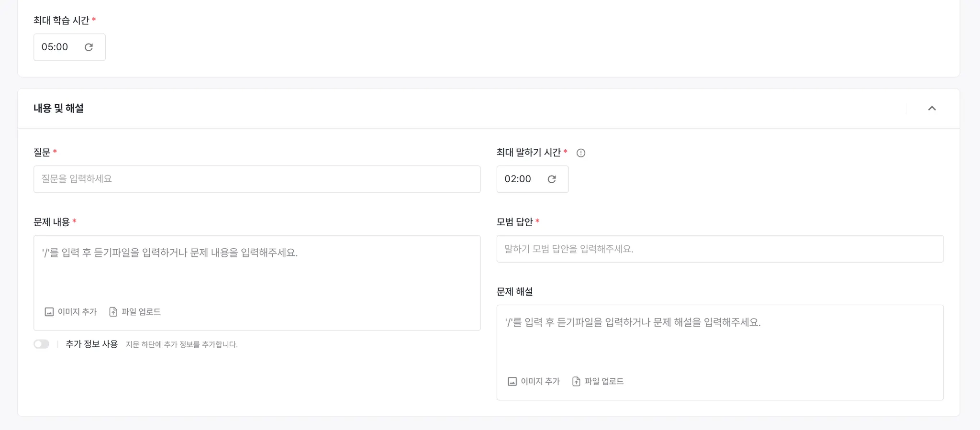Screen dimensions: 980x430
Task: Collapse the 내용 및 해설 section chevron
Action: [x=931, y=108]
